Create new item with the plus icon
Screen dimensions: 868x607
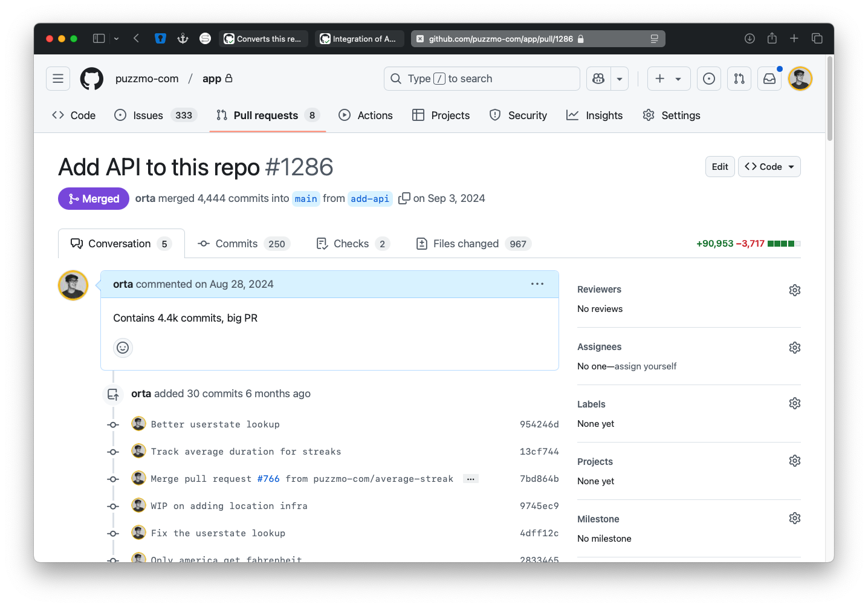click(x=661, y=79)
